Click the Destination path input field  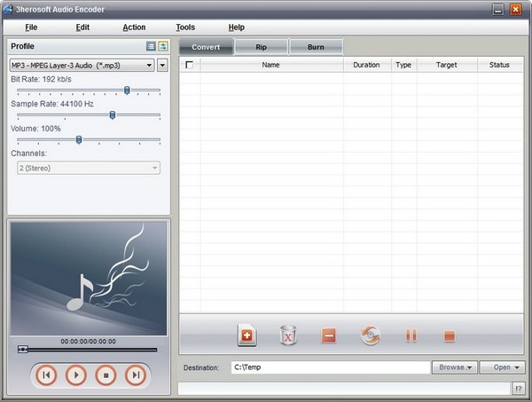[x=329, y=367]
